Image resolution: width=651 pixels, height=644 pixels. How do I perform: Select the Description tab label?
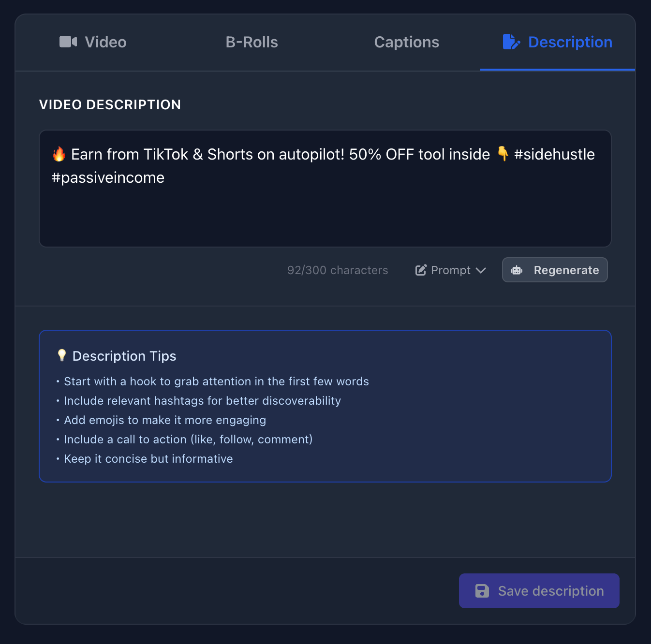click(x=570, y=42)
